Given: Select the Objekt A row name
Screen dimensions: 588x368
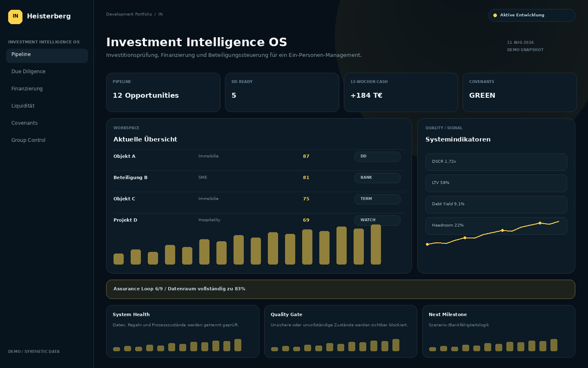Looking at the screenshot, I should pos(125,156).
